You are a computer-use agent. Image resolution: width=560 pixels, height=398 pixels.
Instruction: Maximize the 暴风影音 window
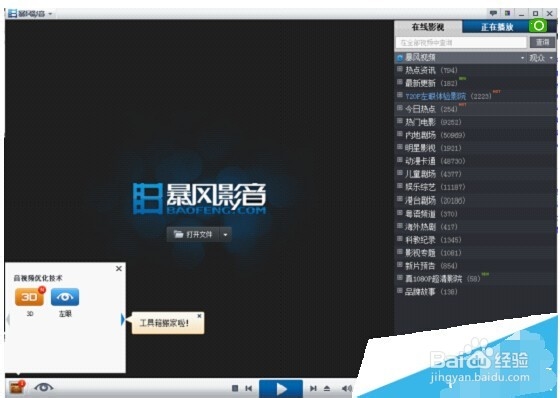535,14
